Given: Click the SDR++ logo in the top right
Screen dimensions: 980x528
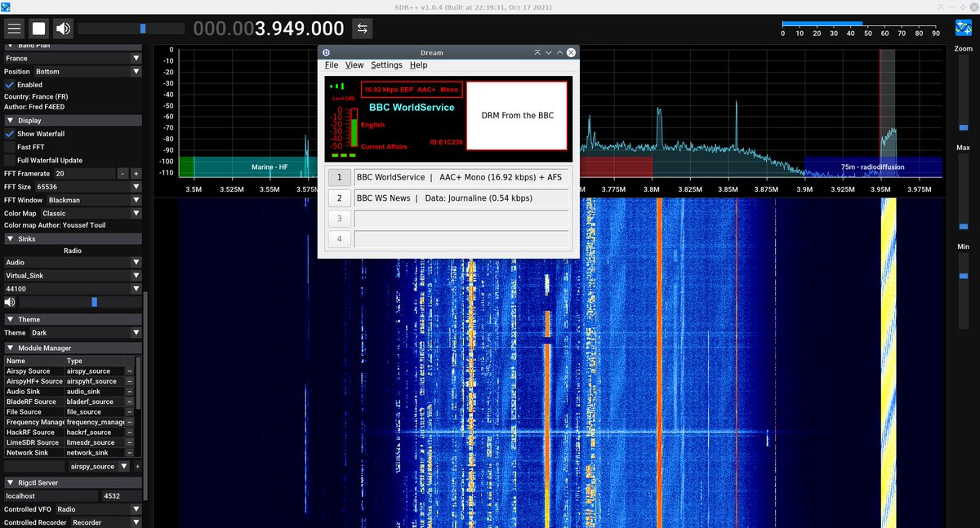Looking at the screenshot, I should pos(964,27).
